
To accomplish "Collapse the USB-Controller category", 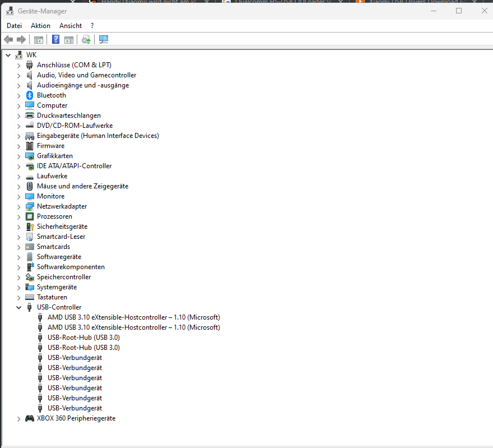I will click(x=18, y=307).
